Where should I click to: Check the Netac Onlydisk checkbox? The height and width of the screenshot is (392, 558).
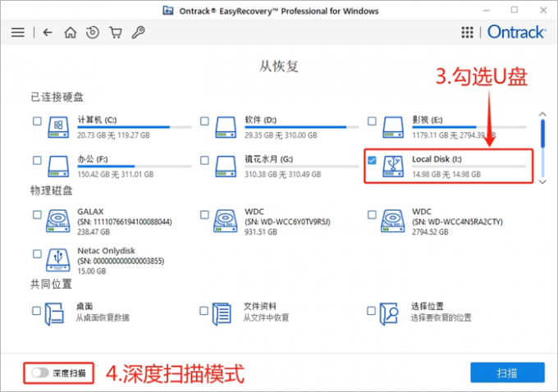pyautogui.click(x=37, y=253)
